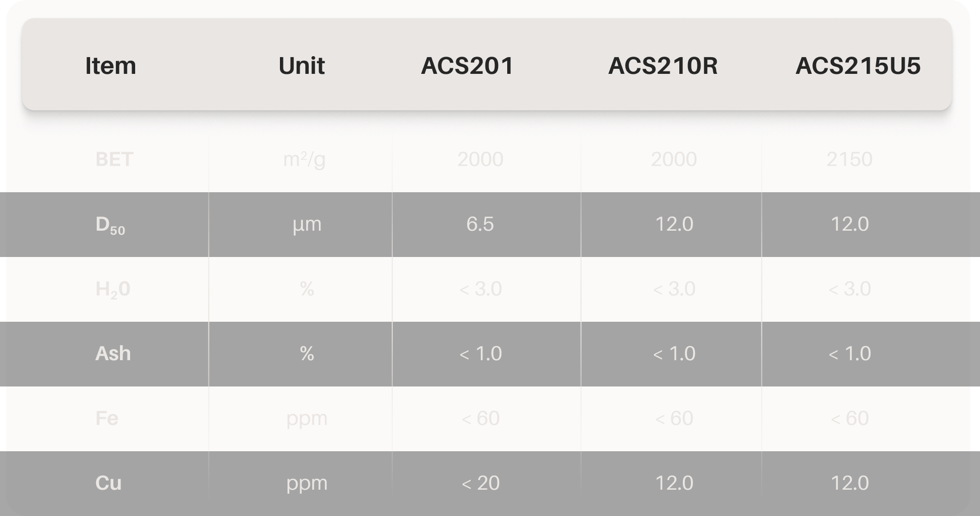Viewport: 980px width, 516px height.
Task: Click the D50 row label
Action: (x=110, y=225)
